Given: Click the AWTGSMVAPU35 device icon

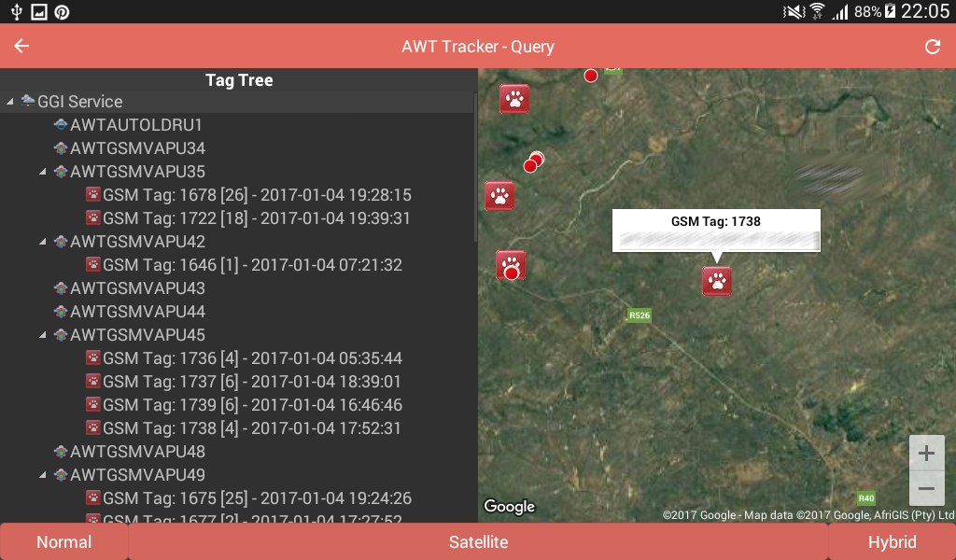Looking at the screenshot, I should (61, 172).
